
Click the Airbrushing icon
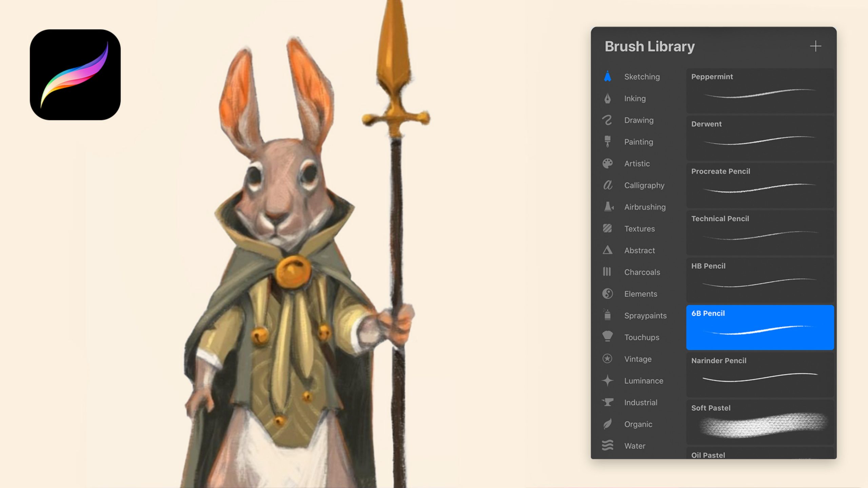(609, 207)
